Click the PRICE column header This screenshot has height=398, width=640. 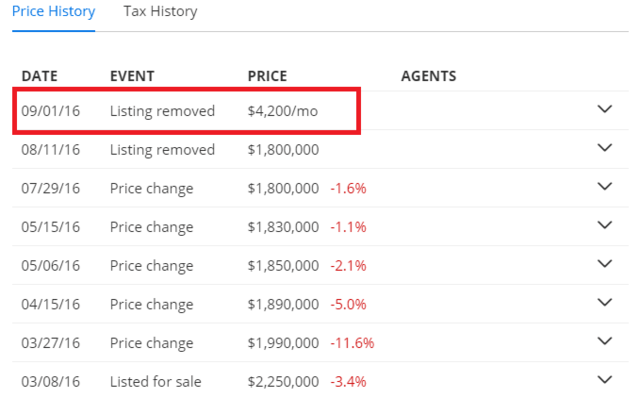[x=267, y=76]
